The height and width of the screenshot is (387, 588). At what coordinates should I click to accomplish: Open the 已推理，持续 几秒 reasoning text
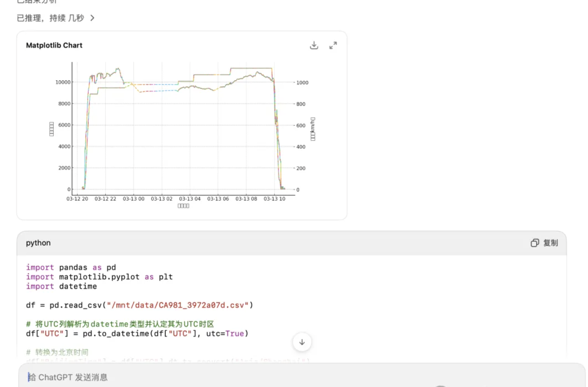(50, 18)
